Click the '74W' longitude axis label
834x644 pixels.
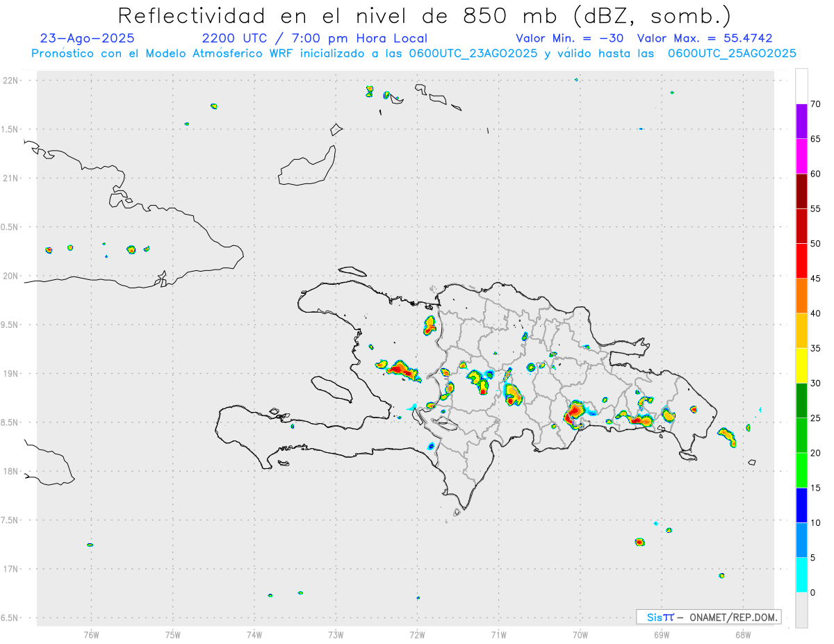click(x=254, y=635)
